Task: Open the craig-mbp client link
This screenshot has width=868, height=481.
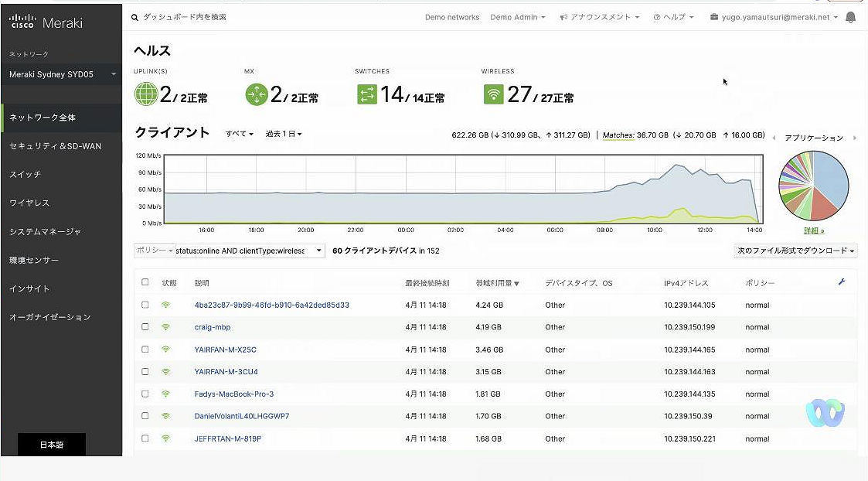Action: point(212,327)
